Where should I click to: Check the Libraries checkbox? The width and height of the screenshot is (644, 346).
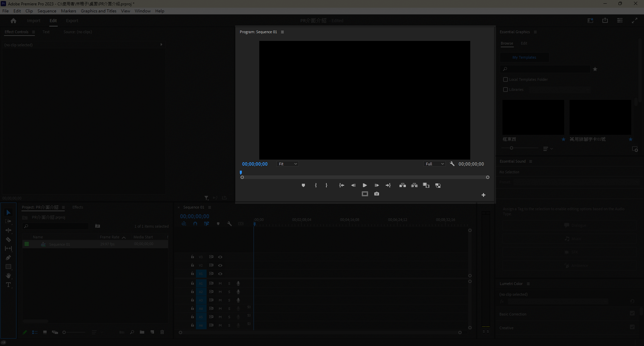tap(505, 90)
